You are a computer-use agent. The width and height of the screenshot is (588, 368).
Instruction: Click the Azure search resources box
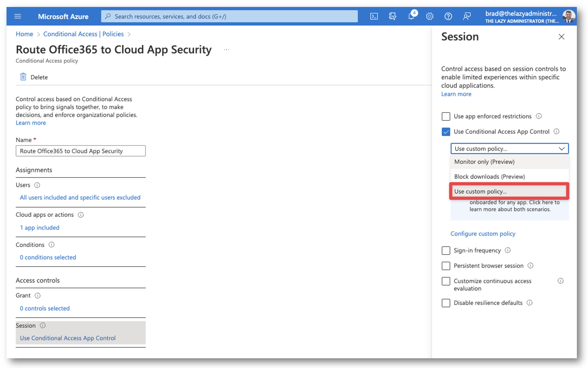[229, 16]
